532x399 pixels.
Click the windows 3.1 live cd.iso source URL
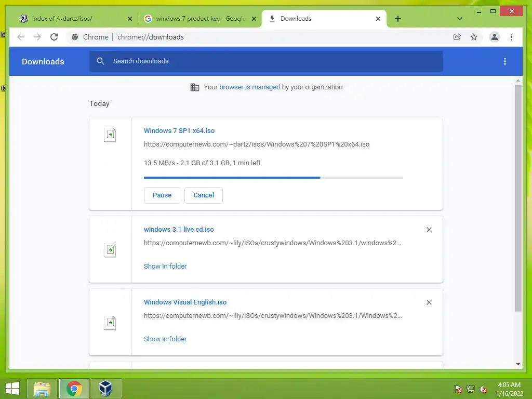pos(272,243)
